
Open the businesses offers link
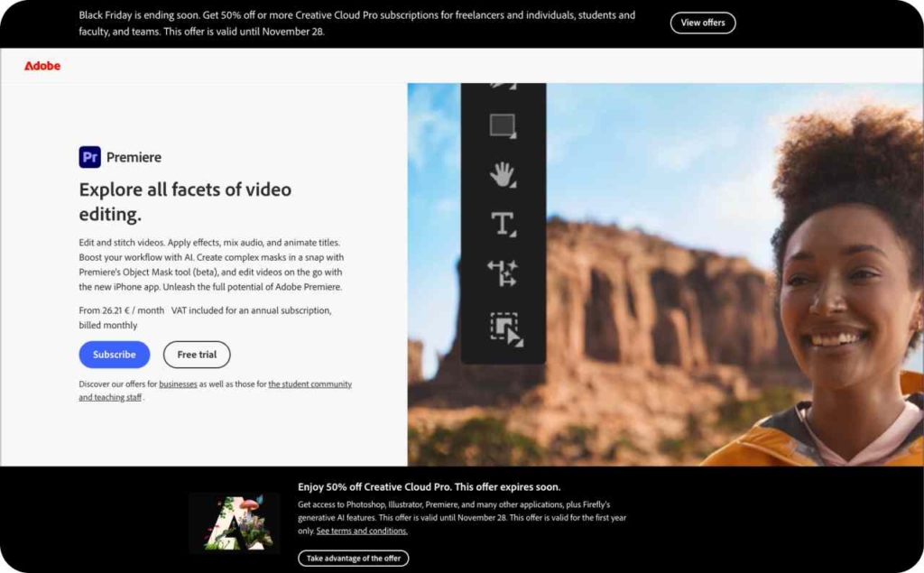coord(178,384)
